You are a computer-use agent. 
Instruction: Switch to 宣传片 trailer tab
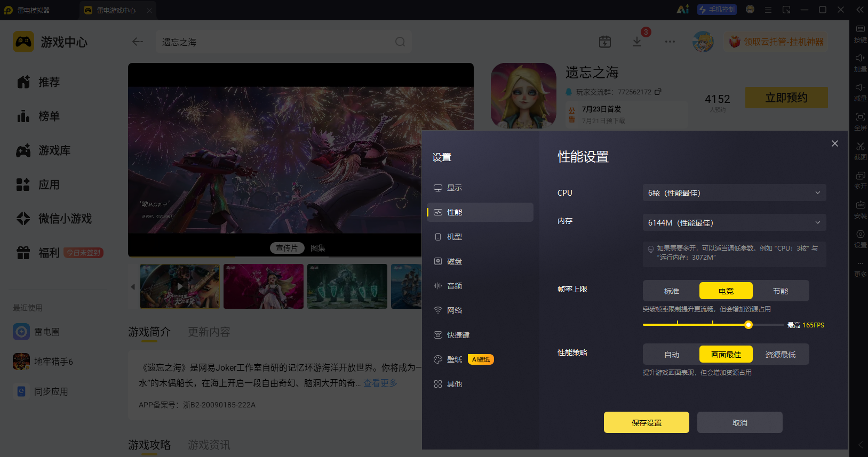[x=287, y=248]
